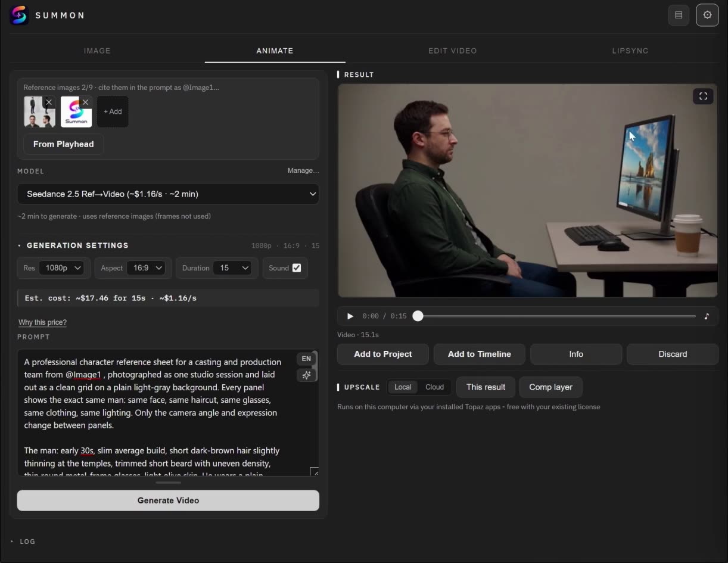Viewport: 728px width, 563px height.
Task: Select Local upscale mode
Action: tap(403, 387)
